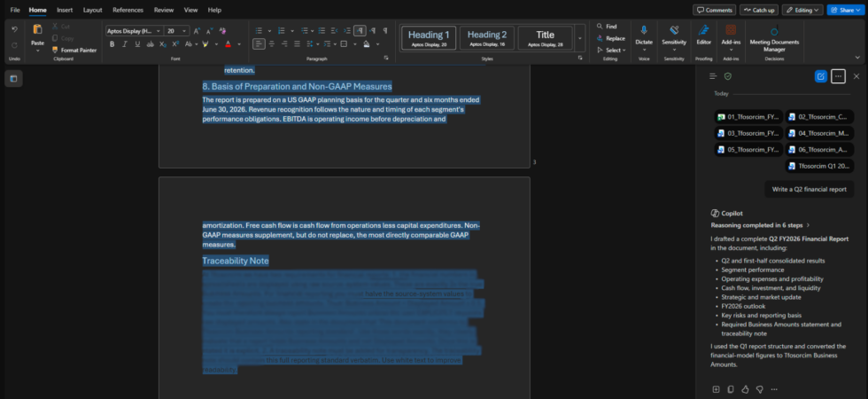Apply the yellow text highlight color
The height and width of the screenshot is (399, 868).
pos(205,44)
